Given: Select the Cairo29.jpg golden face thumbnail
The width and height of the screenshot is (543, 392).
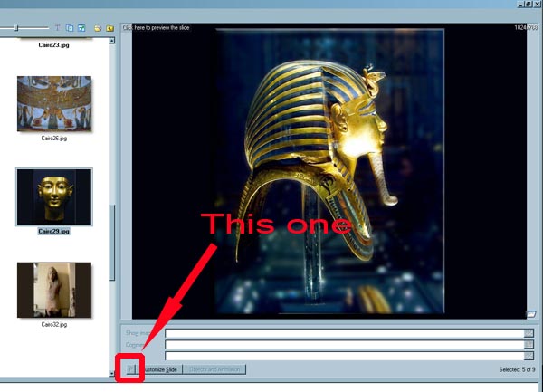Looking at the screenshot, I should pyautogui.click(x=54, y=196).
